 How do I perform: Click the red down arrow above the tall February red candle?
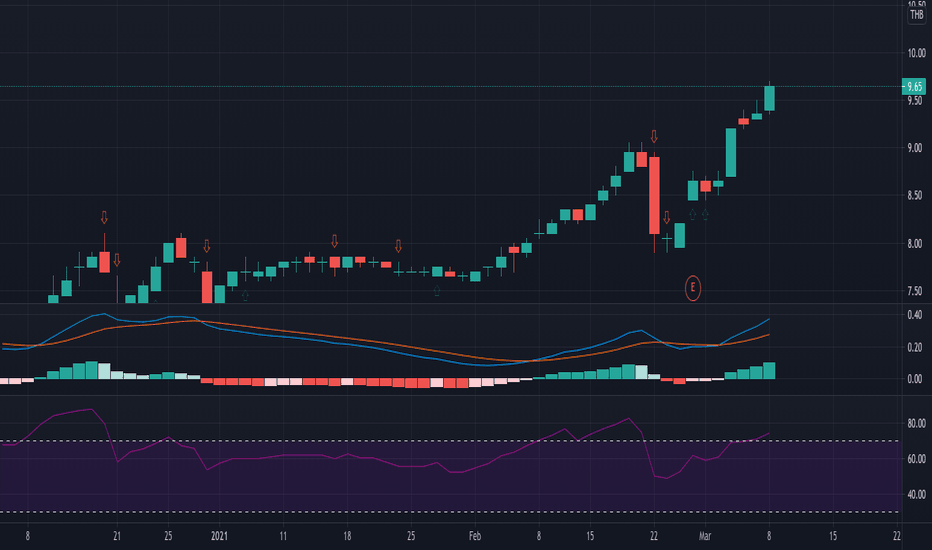pos(654,137)
